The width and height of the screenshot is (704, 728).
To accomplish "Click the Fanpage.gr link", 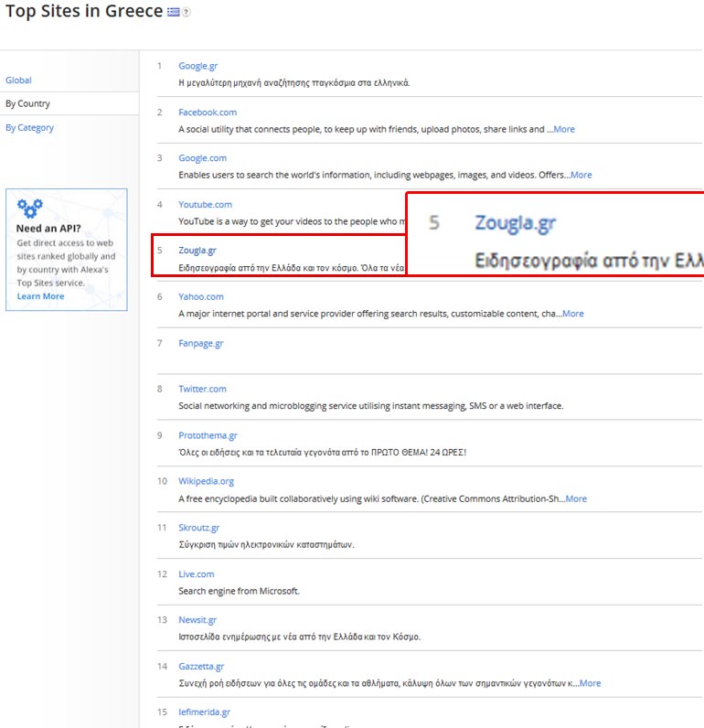I will click(201, 344).
